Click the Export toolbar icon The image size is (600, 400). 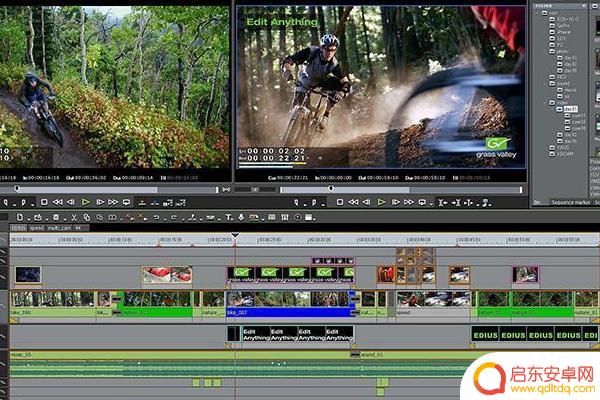[253, 217]
